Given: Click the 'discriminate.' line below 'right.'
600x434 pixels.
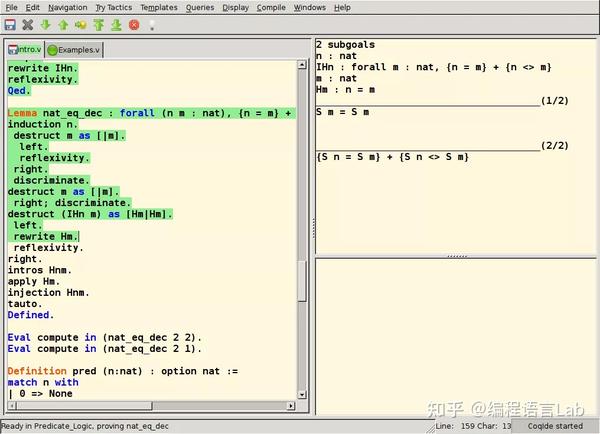Looking at the screenshot, I should (x=51, y=180).
